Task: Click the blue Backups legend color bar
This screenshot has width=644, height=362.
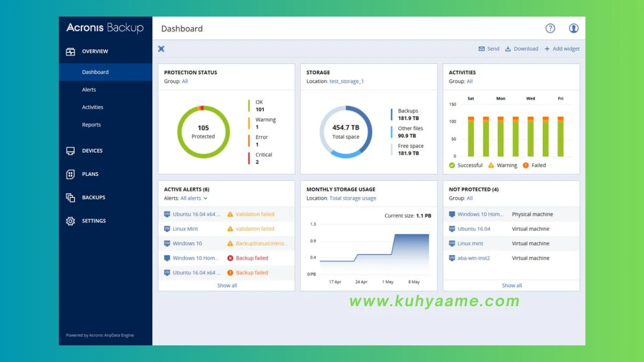Action: [391, 115]
